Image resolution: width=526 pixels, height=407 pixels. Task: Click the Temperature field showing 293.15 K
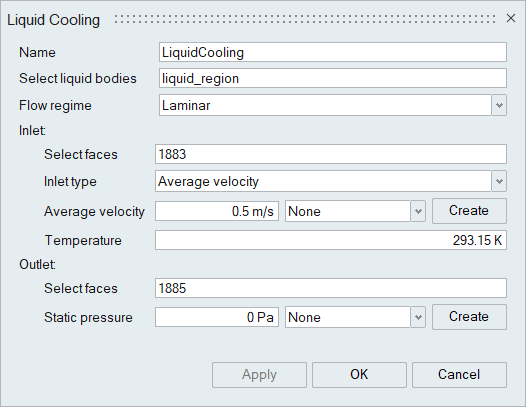(x=331, y=240)
